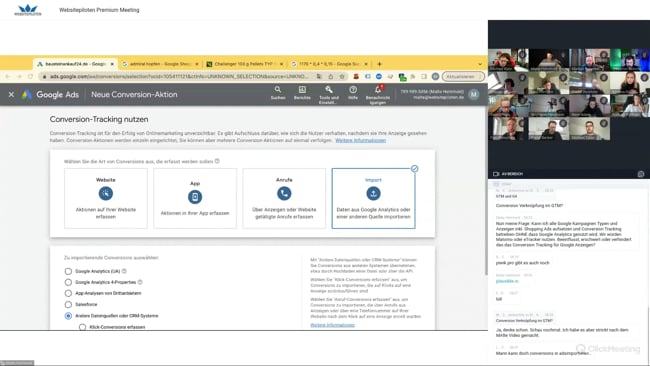
Task: Go back with the browser back arrow
Action: pos(7,76)
